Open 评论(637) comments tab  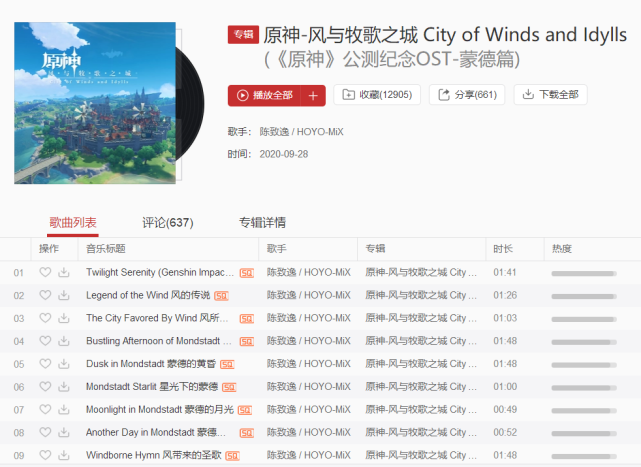coord(168,223)
